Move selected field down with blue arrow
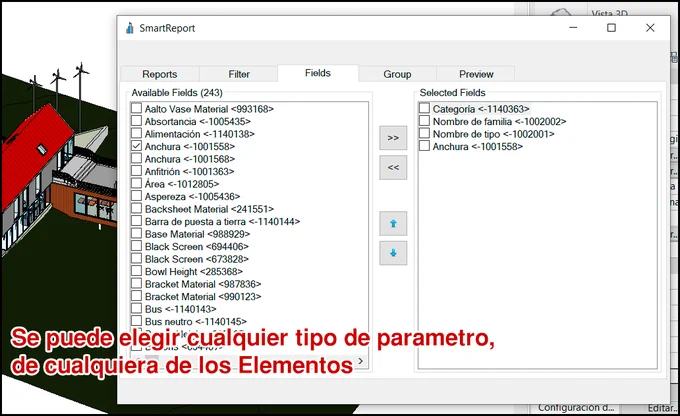Viewport: 680px width, 416px height. click(x=393, y=253)
